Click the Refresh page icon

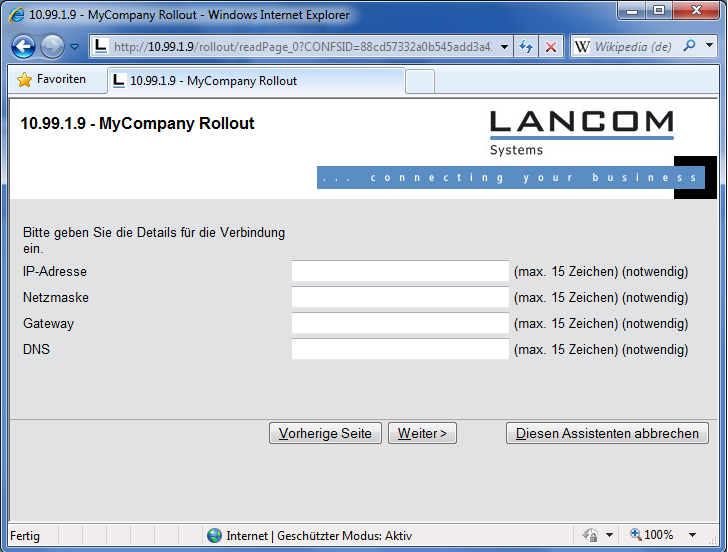(x=526, y=47)
